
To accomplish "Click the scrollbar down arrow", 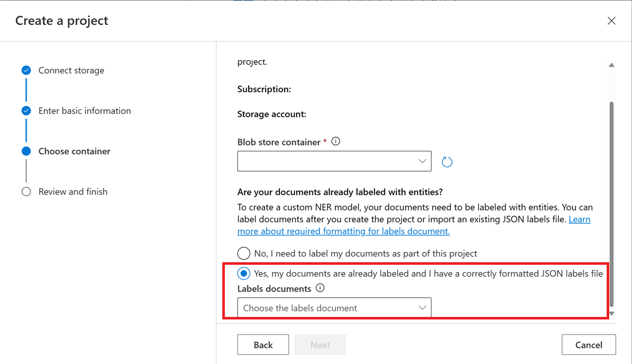I will pos(611,314).
